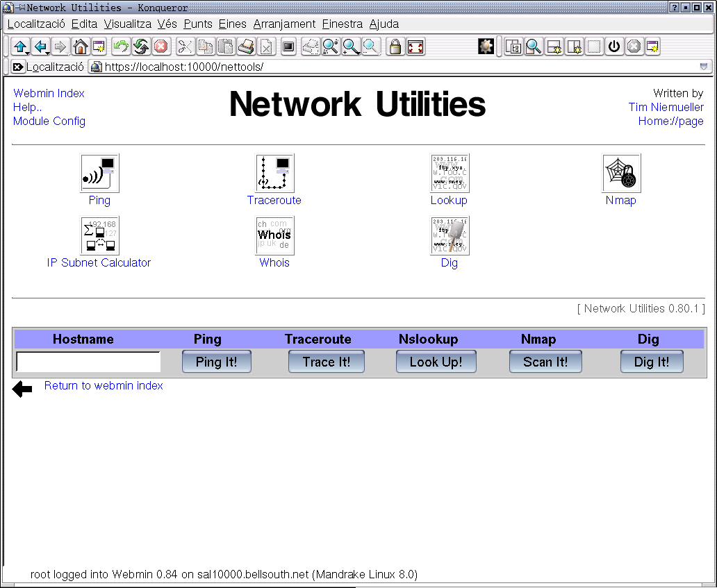Click the URL address bar field

point(400,67)
